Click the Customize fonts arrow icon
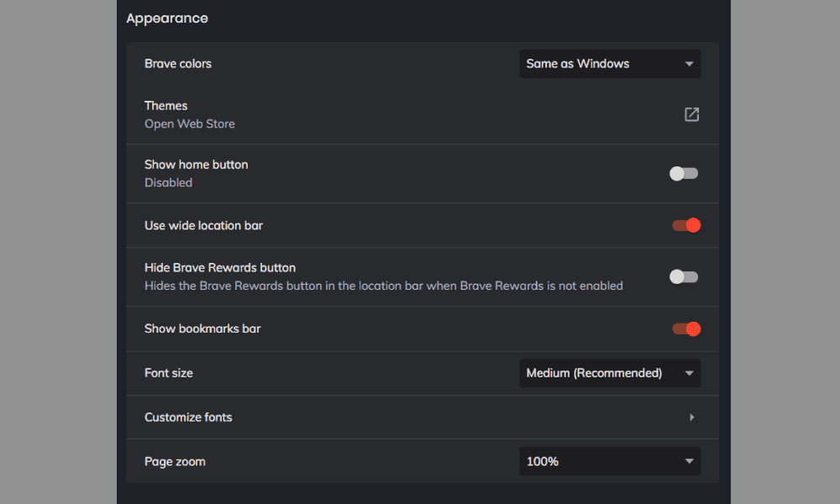 691,417
